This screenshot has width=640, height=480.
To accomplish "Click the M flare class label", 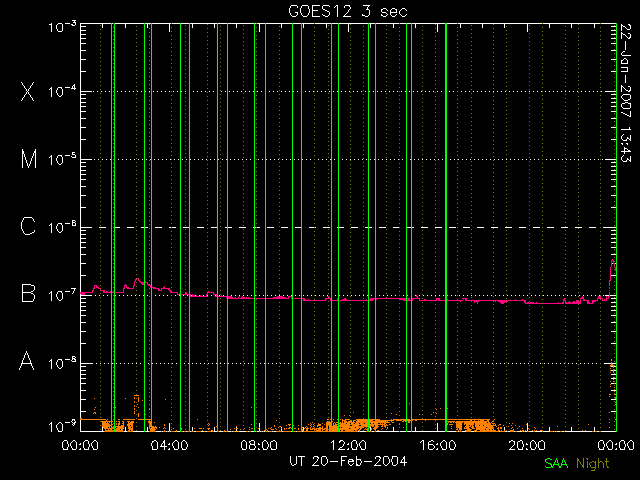I will pyautogui.click(x=29, y=159).
